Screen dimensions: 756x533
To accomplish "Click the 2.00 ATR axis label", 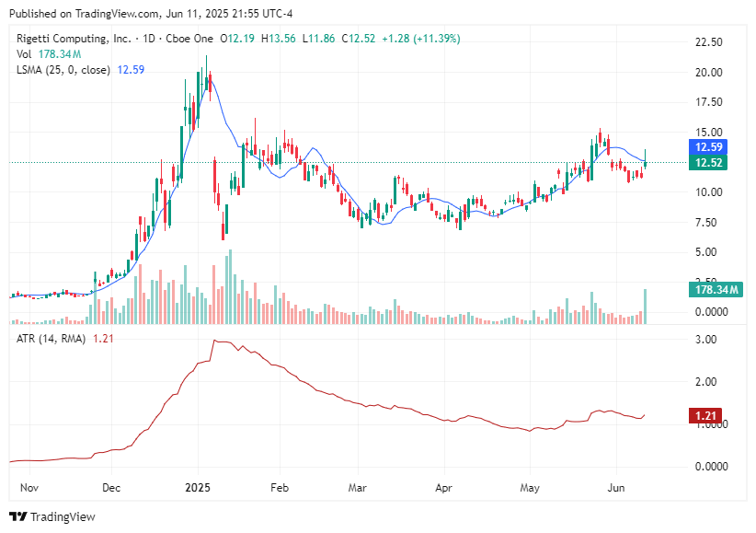I will [x=705, y=382].
